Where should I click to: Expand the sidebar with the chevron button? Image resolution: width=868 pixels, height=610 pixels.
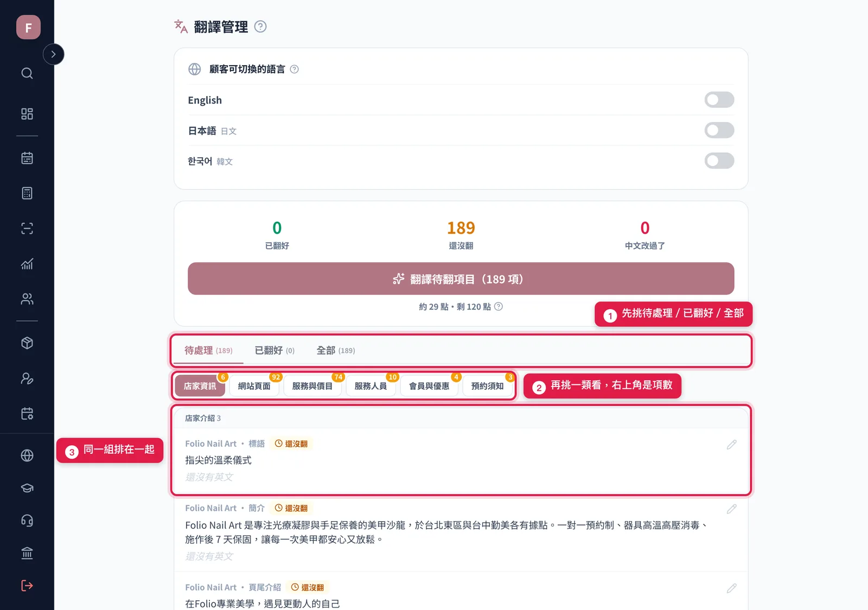click(53, 54)
